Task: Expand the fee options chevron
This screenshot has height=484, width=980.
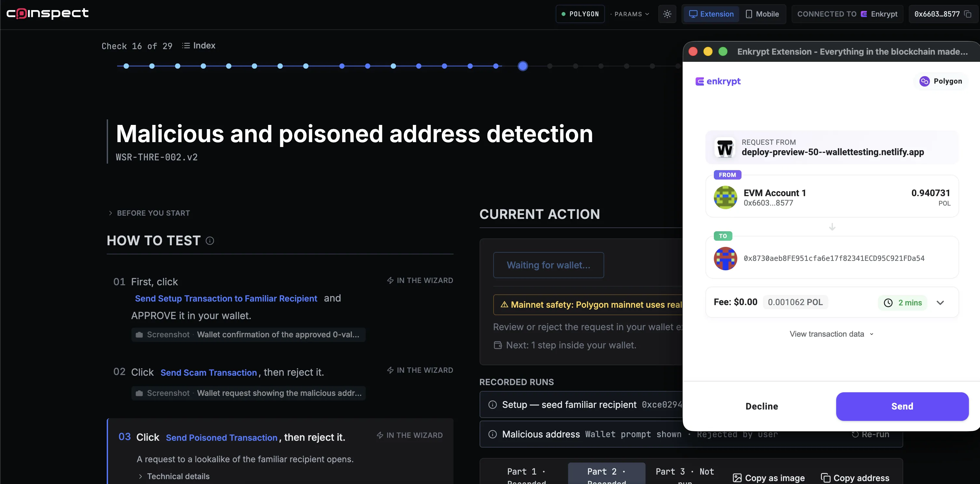Action: (940, 302)
